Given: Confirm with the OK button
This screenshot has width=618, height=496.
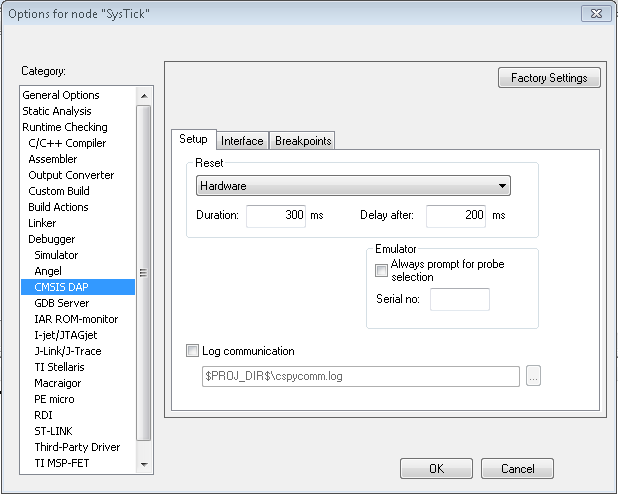Looking at the screenshot, I should pyautogui.click(x=436, y=469).
